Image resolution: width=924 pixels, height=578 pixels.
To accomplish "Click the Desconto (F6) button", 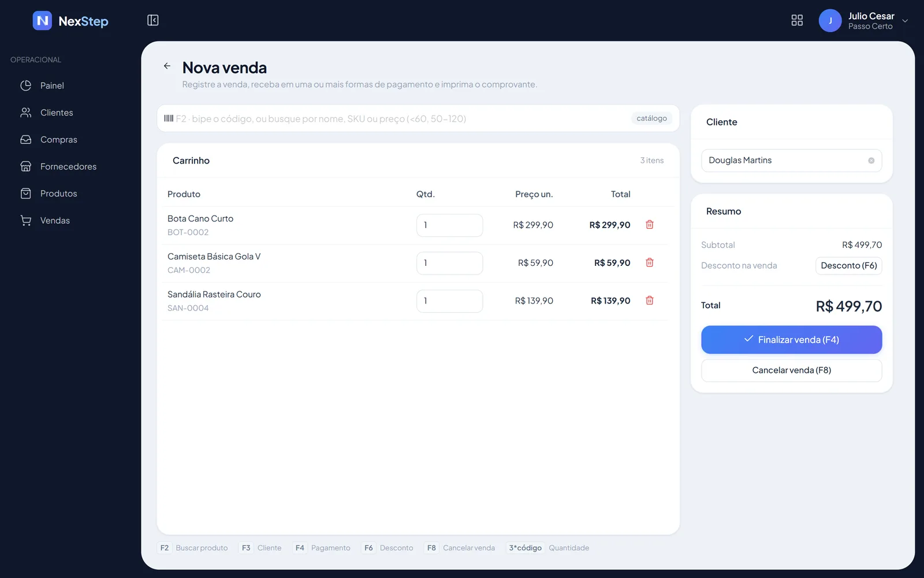I will pos(848,266).
